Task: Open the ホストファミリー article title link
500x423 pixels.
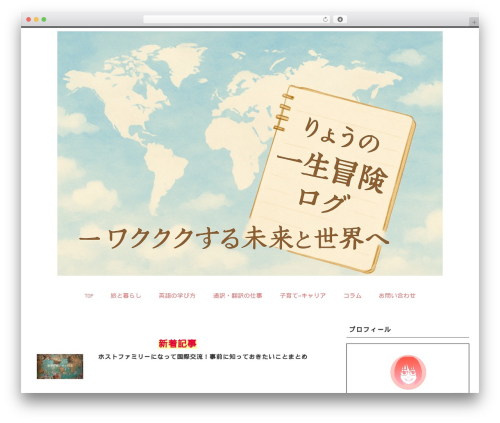Action: tap(203, 357)
